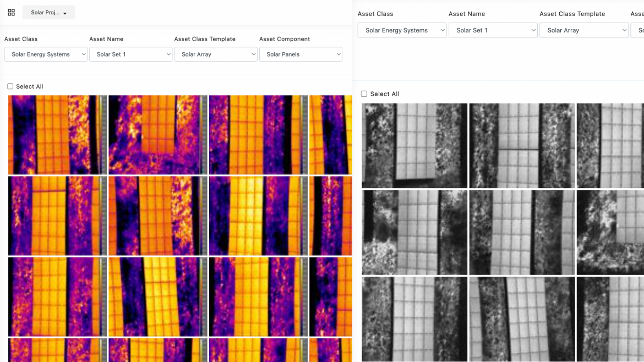Screen dimensions: 644x362
Task: Expand Asset Class dropdown in right panel
Action: [402, 30]
